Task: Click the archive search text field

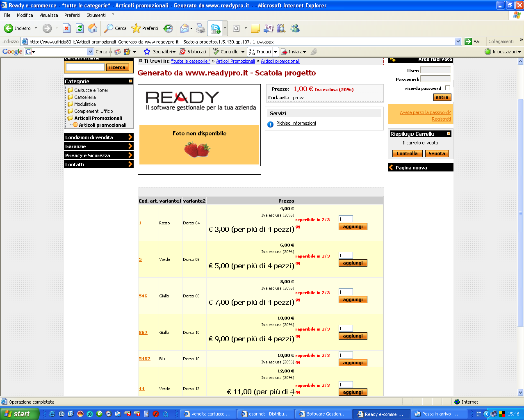Action: tap(85, 67)
